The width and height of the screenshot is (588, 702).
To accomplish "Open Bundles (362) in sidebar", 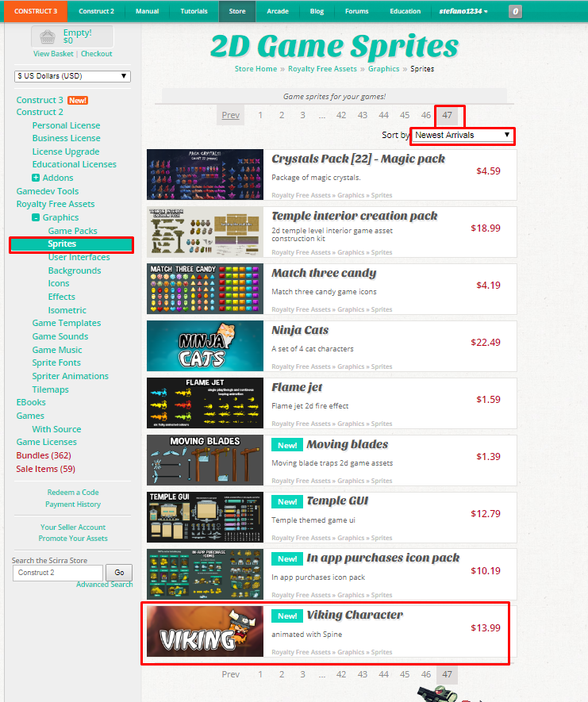I will [44, 455].
